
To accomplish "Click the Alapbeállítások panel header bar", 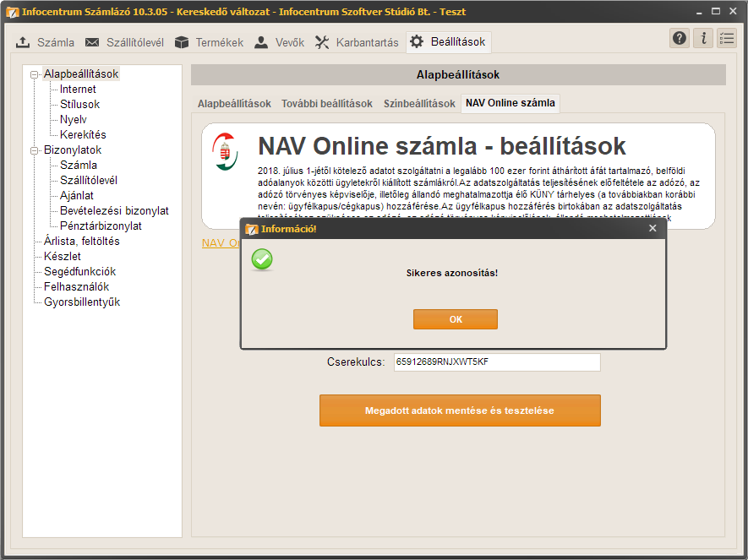I will point(458,75).
